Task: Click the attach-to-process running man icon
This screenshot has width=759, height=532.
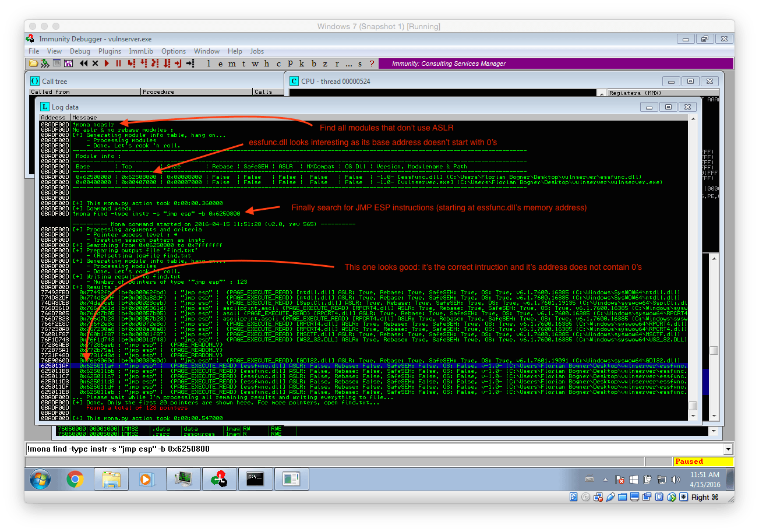Action: 44,63
